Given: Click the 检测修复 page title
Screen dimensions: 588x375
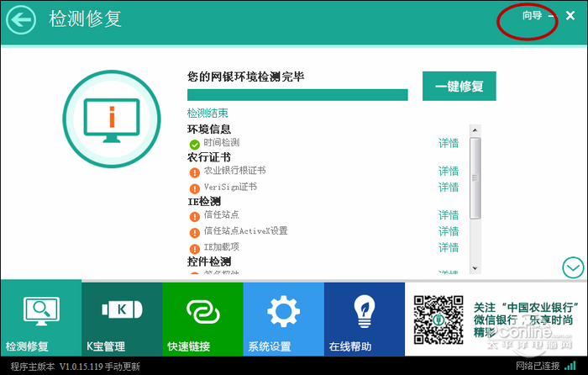Looking at the screenshot, I should pyautogui.click(x=85, y=18).
